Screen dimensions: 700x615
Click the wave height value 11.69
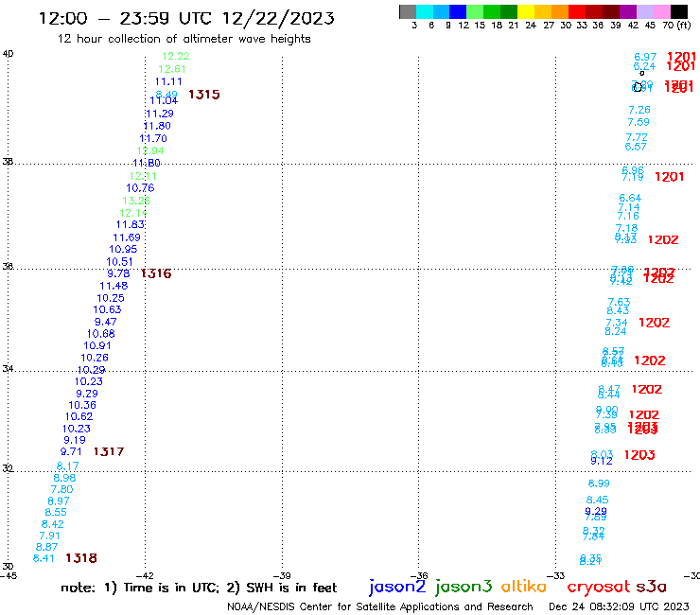(x=127, y=237)
